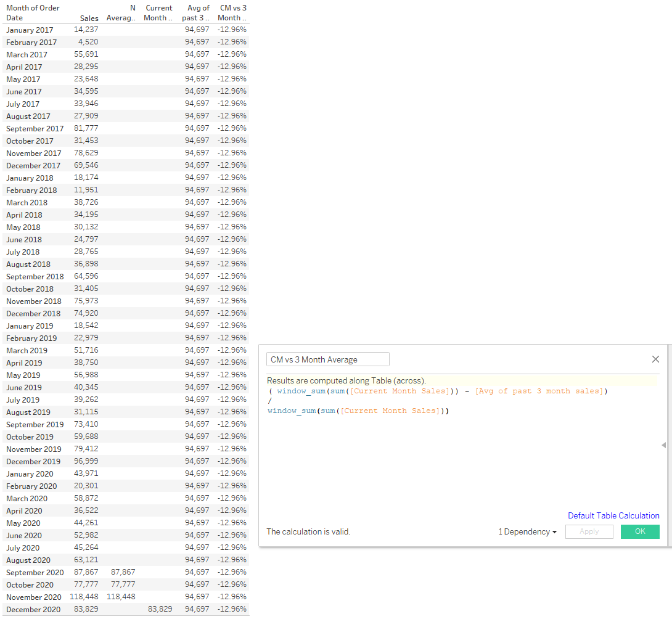Click 'Results are computed along Table (across)' note
This screenshot has height=627, width=672.
pyautogui.click(x=346, y=380)
